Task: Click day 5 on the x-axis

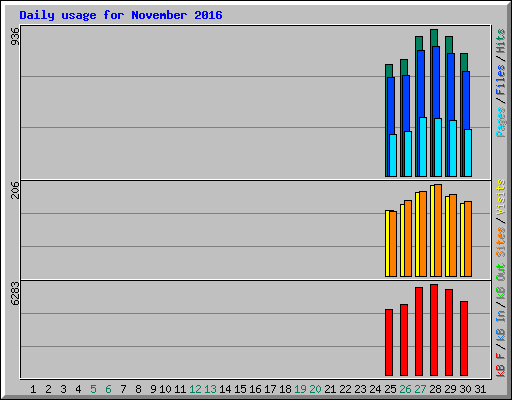Action: (93, 389)
